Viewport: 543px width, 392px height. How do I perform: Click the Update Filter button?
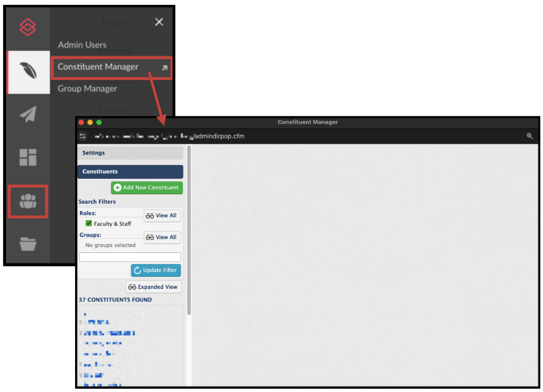click(156, 270)
